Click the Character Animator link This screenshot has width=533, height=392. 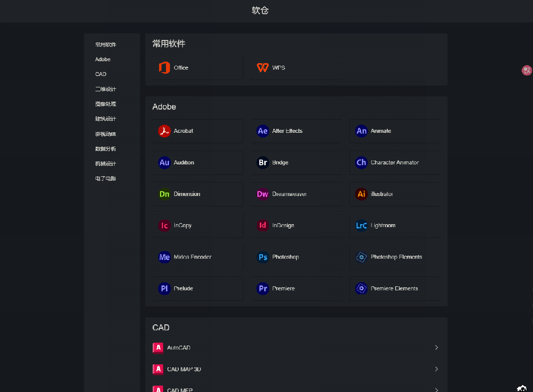point(395,162)
